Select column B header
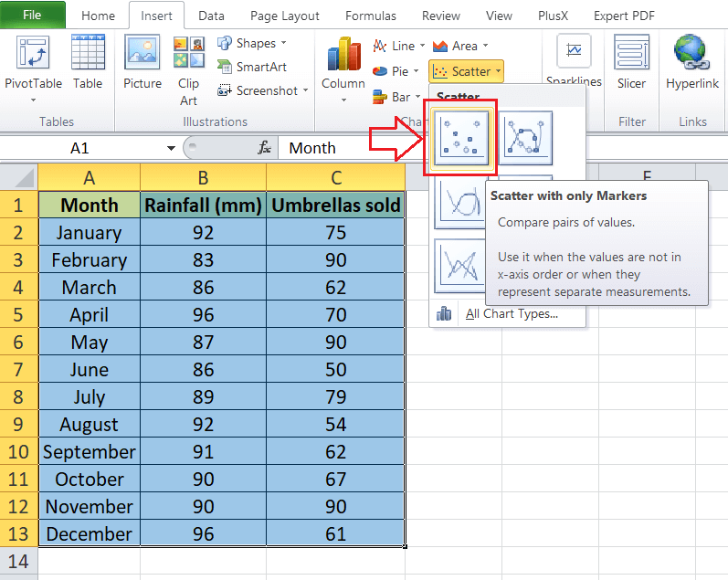728x580 pixels. pyautogui.click(x=203, y=178)
